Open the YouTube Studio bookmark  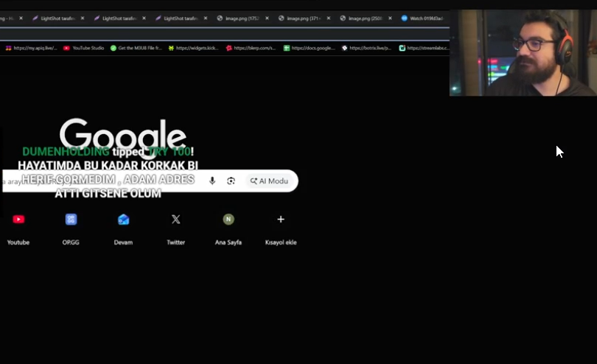point(84,48)
